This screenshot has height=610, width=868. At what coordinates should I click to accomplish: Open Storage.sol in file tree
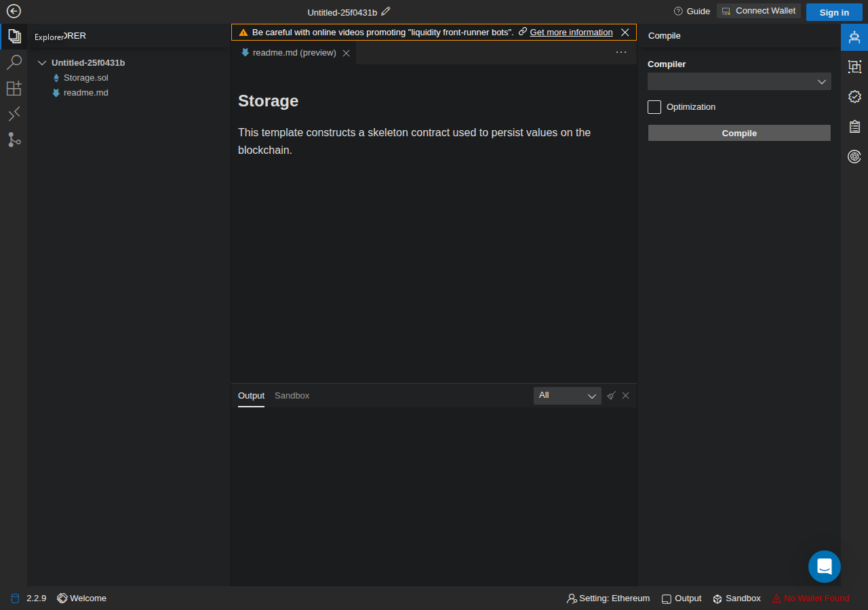[85, 78]
